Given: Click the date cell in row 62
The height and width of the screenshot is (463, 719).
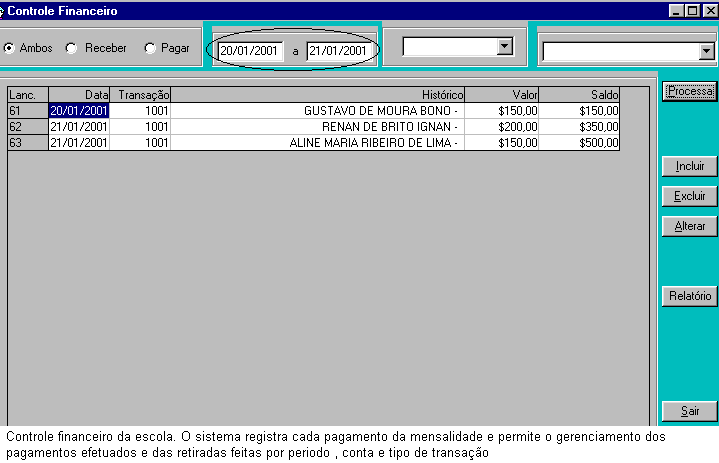Looking at the screenshot, I should [x=79, y=127].
